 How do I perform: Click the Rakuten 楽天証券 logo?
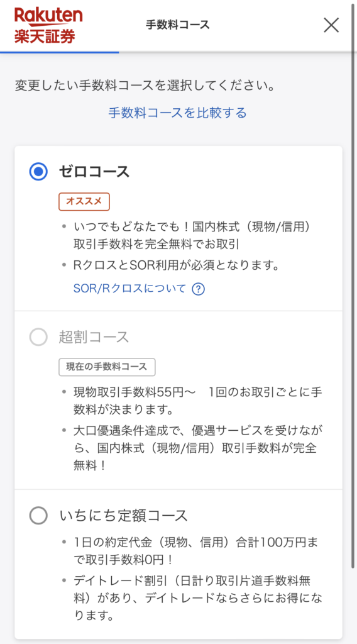pos(48,25)
